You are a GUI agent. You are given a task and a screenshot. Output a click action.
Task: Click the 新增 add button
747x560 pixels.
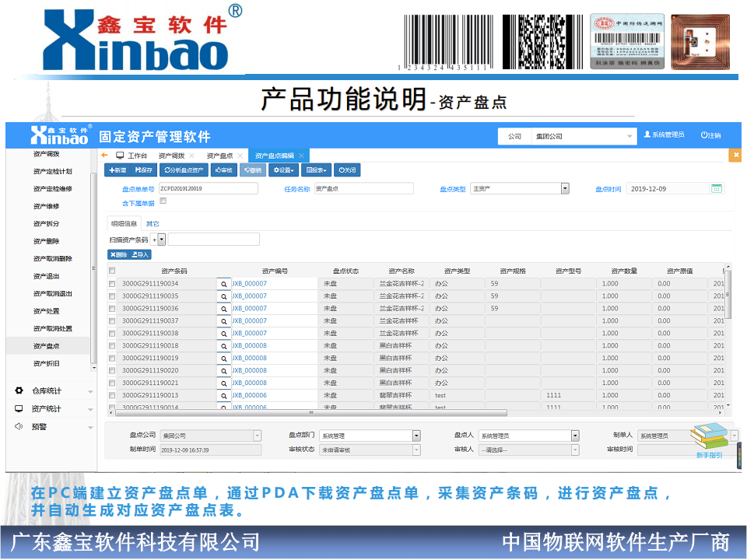click(x=117, y=170)
